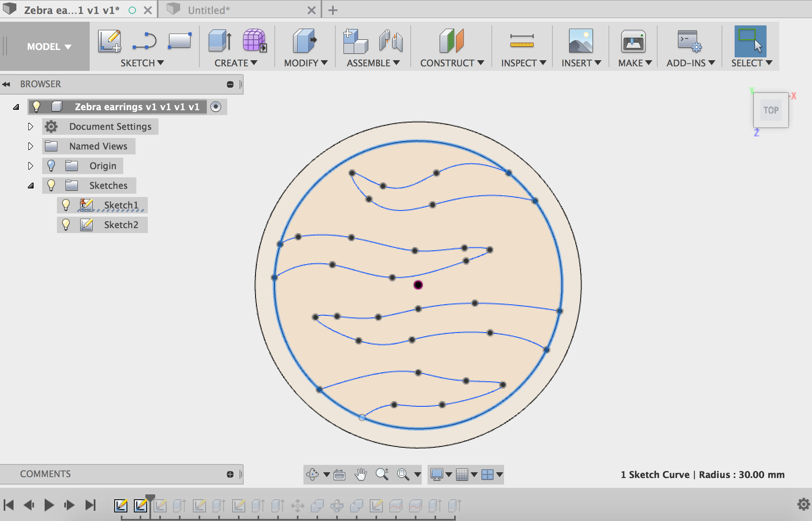Select the Joint assemble icon

pyautogui.click(x=391, y=41)
